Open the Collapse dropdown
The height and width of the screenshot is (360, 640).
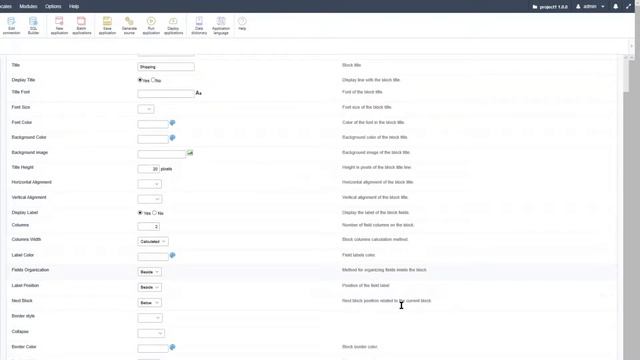click(151, 333)
